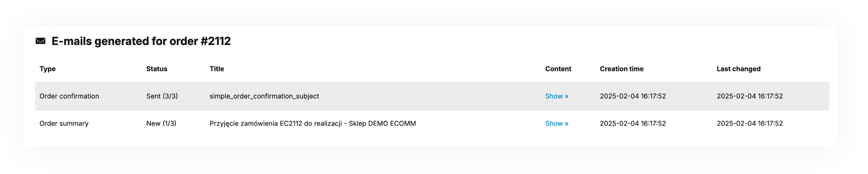Screen dimensions: 868x174
Task: Click the Creation time column header
Action: click(x=621, y=69)
